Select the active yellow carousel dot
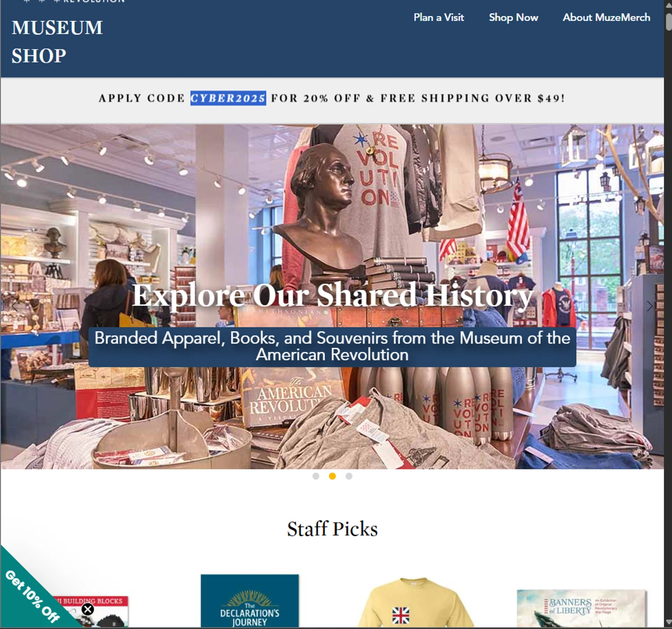 (332, 476)
